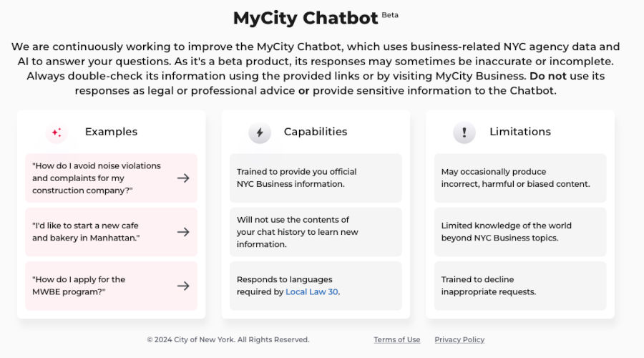Click arrow next to MWBE program example
644x358 pixels.
coord(183,286)
